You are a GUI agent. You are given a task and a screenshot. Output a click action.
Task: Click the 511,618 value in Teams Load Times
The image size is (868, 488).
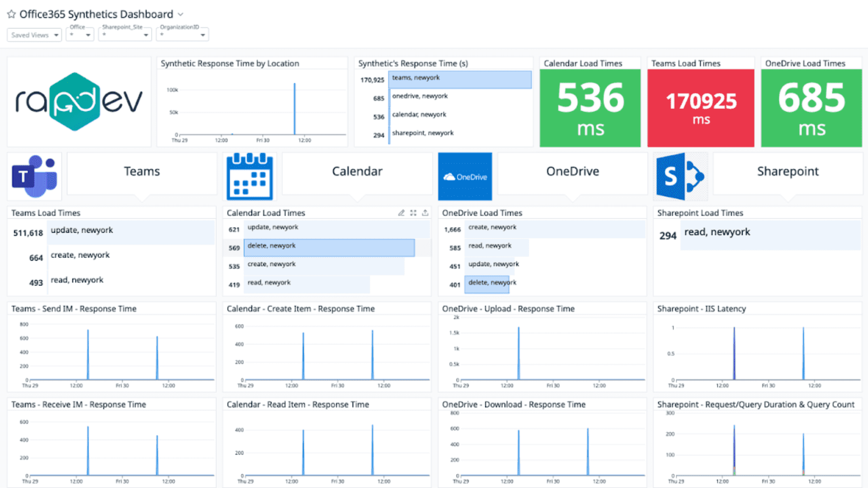tap(28, 233)
